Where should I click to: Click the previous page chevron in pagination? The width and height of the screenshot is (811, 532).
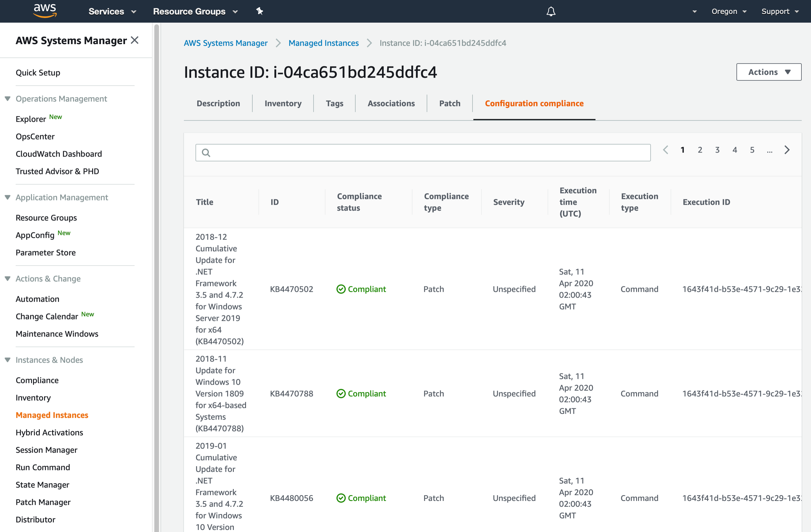665,150
